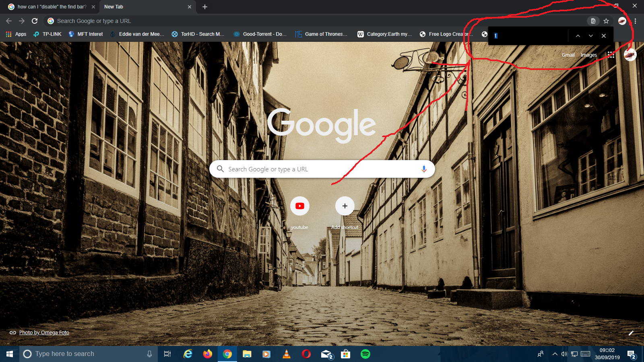The height and width of the screenshot is (362, 644).
Task: Click the Google search box
Action: point(322,169)
